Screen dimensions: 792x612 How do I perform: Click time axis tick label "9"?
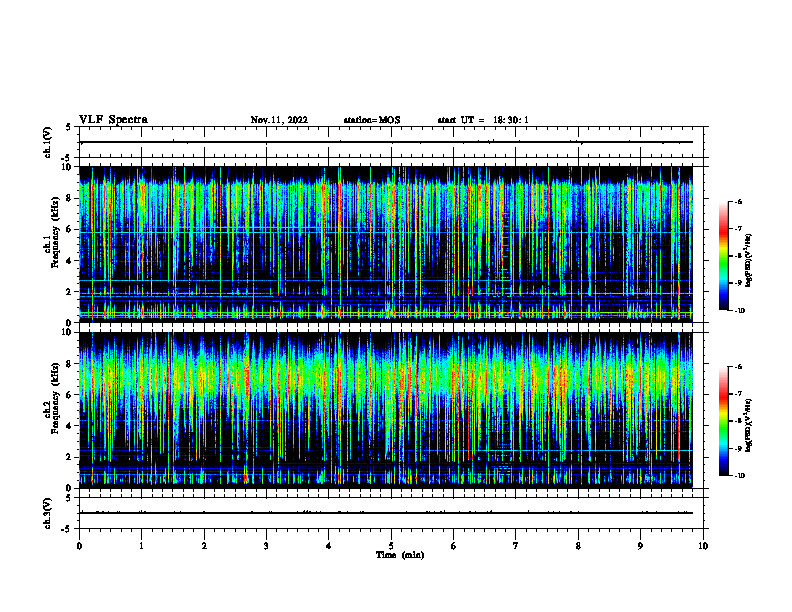640,546
